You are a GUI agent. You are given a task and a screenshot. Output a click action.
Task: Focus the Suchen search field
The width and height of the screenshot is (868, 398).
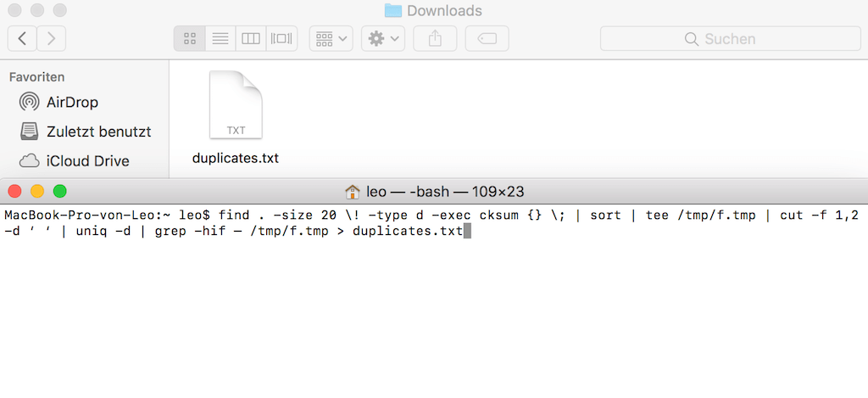pyautogui.click(x=730, y=39)
